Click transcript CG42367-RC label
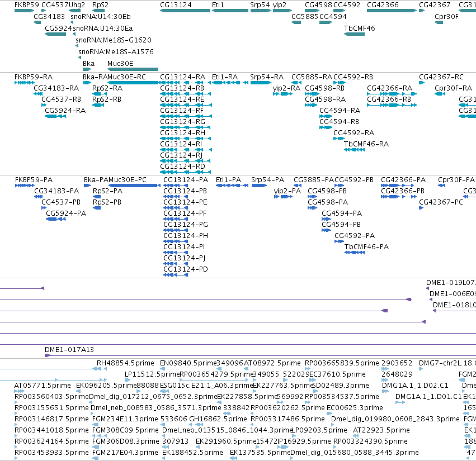 coord(441,77)
